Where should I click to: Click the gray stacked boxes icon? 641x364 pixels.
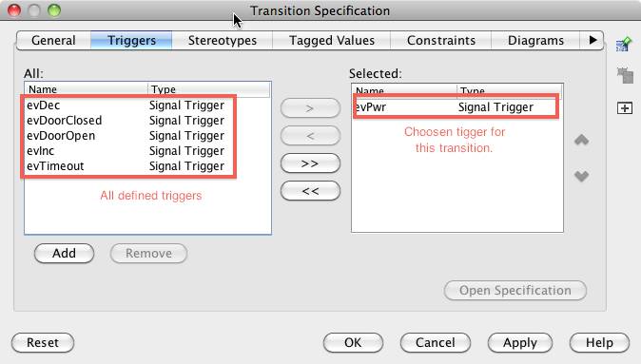click(625, 75)
